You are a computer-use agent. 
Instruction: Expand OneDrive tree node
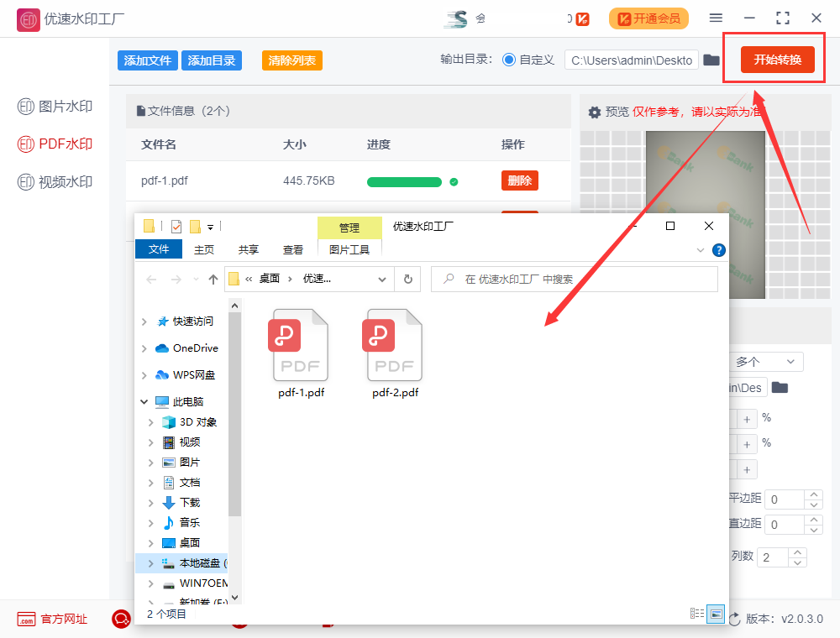[x=144, y=348]
